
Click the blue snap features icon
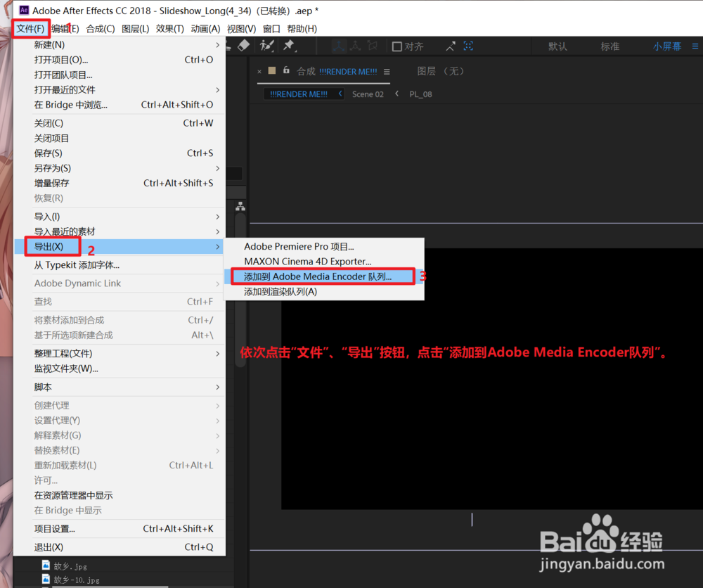[468, 46]
